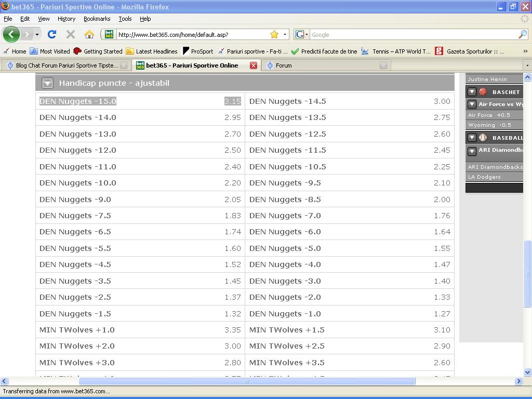Select Wyoming -0.5 in sidebar
The image size is (532, 399).
pyautogui.click(x=495, y=125)
